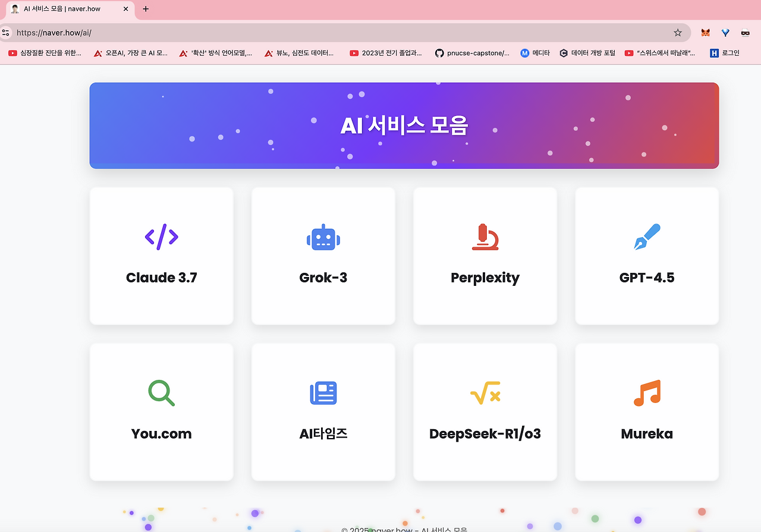This screenshot has width=761, height=532.
Task: Click the Grok-3 robot icon
Action: (x=323, y=237)
